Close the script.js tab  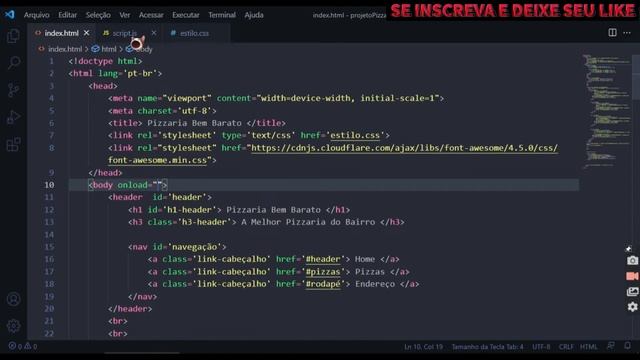(x=153, y=33)
